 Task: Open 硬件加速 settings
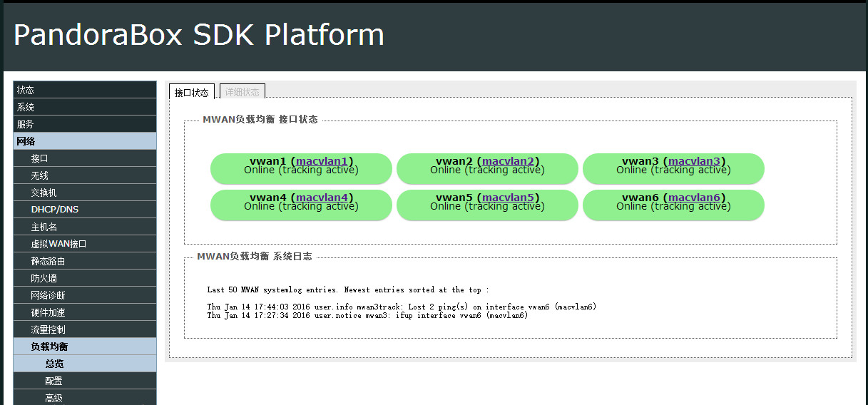click(x=85, y=312)
